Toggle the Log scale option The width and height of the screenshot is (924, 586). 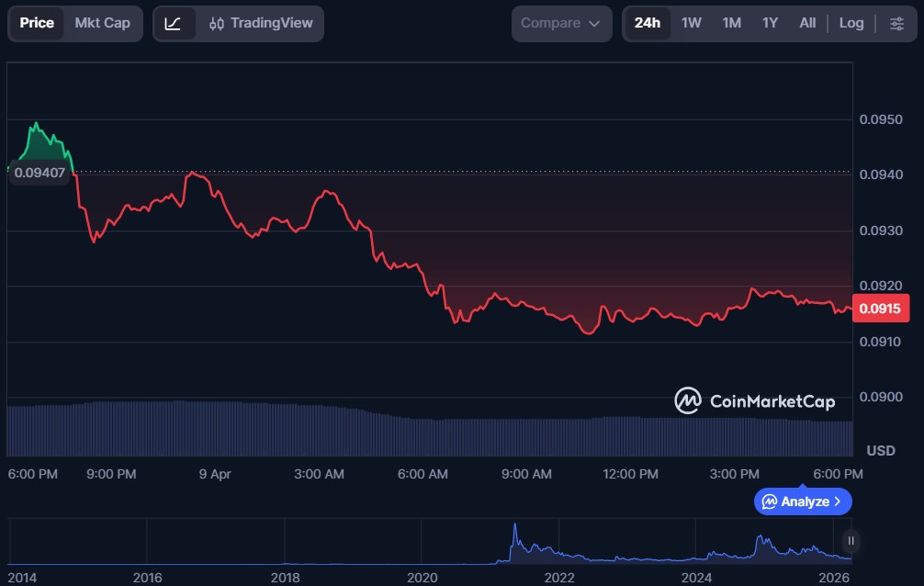tap(851, 23)
